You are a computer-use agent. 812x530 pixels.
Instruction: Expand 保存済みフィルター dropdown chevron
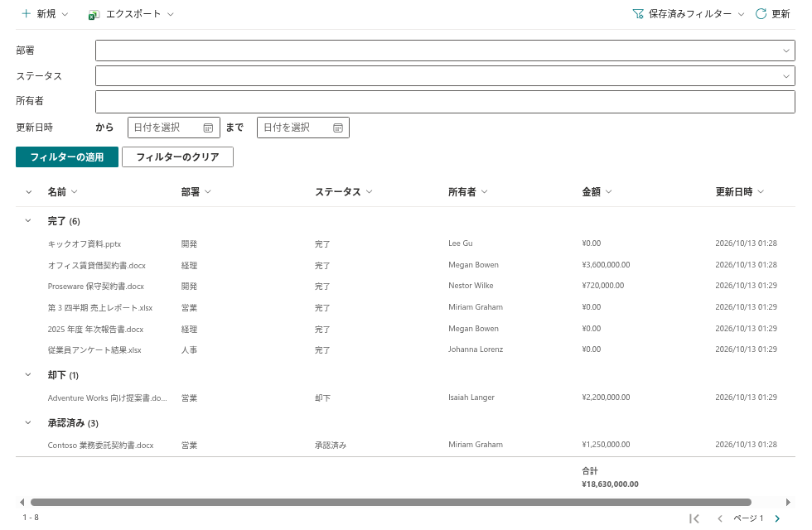coord(741,15)
